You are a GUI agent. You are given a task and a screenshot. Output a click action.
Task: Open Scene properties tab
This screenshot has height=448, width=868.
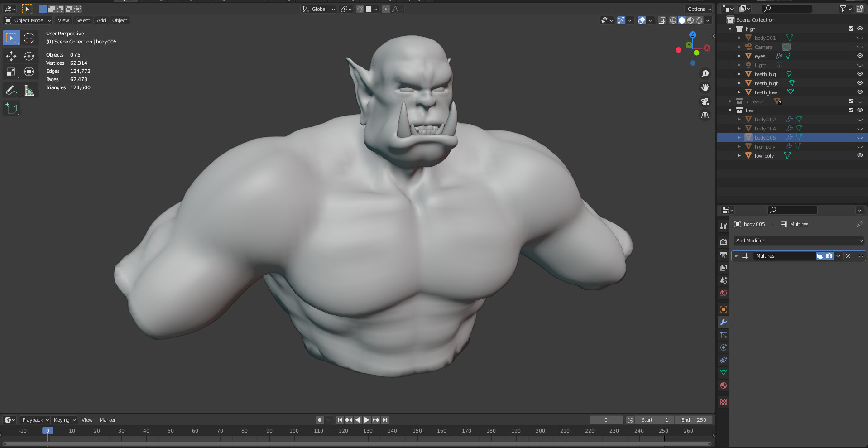(724, 280)
